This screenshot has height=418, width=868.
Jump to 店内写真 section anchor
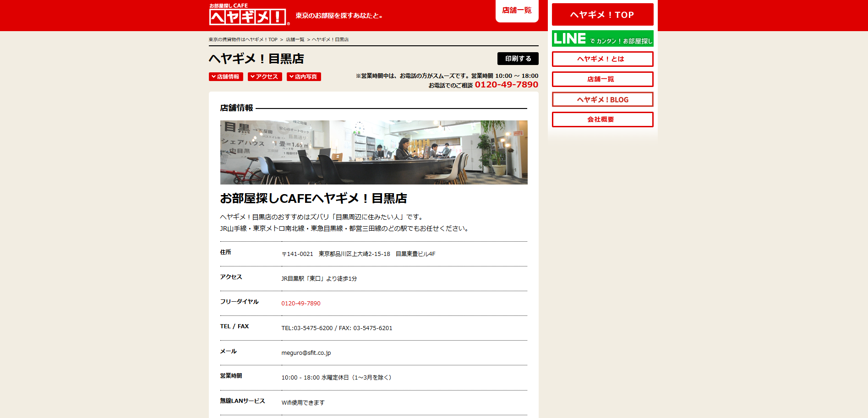point(304,77)
